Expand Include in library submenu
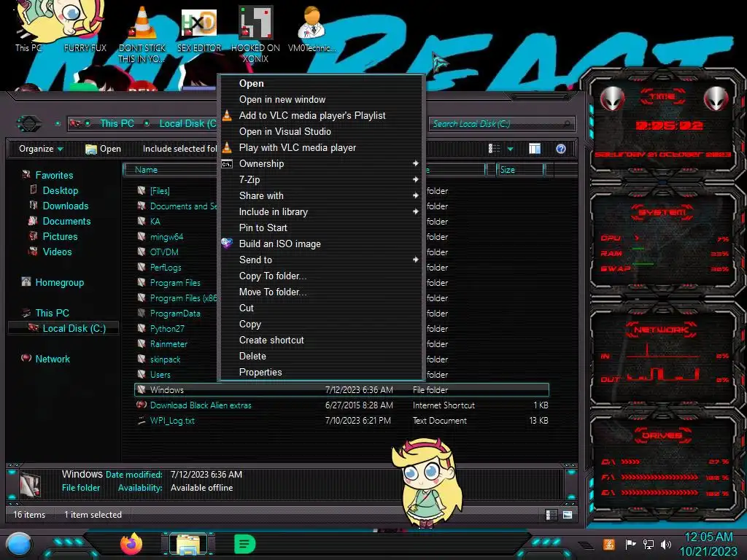Screen dimensions: 747x560 (x=320, y=212)
